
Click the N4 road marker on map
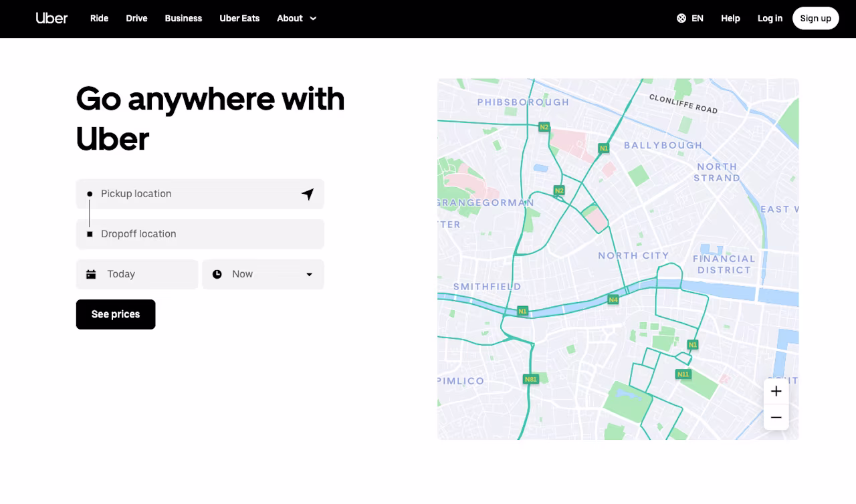pyautogui.click(x=613, y=299)
